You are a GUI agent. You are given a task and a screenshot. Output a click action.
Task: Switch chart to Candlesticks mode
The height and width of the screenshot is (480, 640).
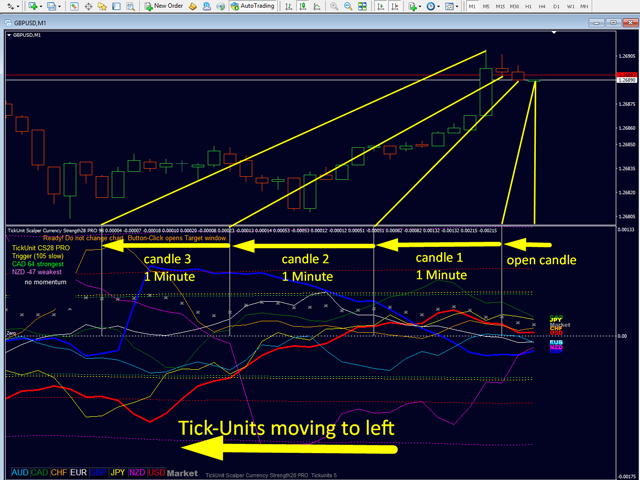tap(303, 6)
